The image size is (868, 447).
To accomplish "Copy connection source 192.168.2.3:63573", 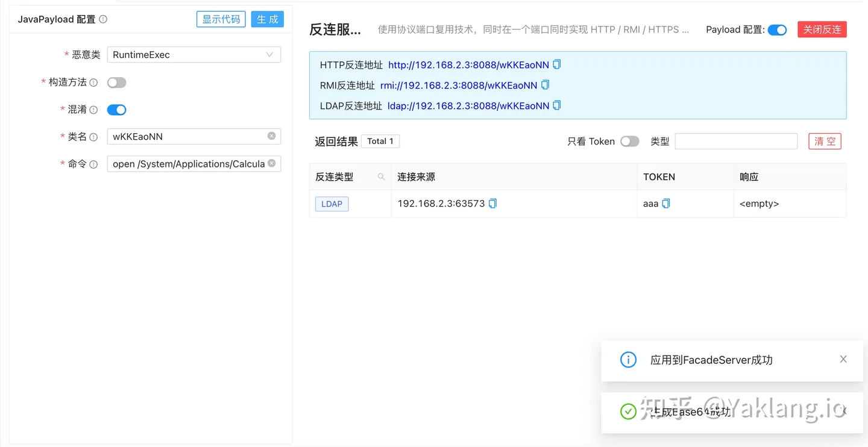I will [492, 204].
